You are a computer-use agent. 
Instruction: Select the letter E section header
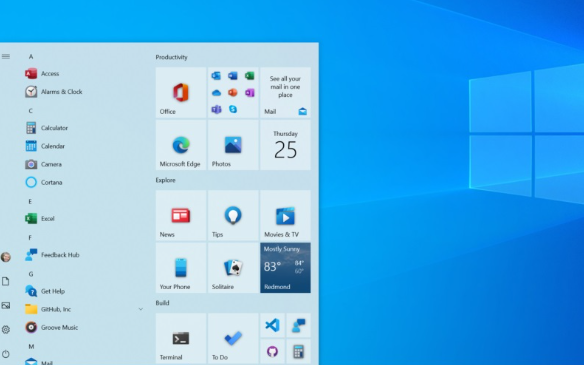click(30, 201)
